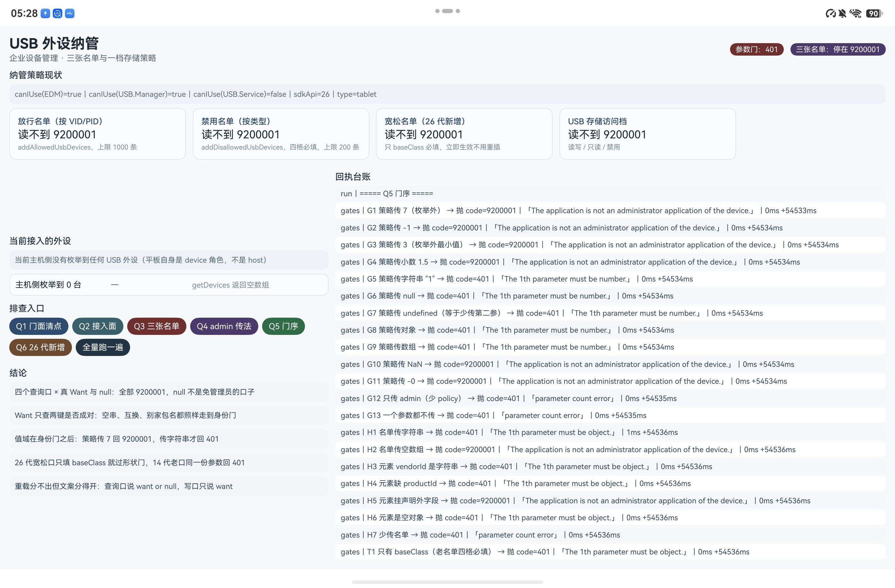Image resolution: width=895 pixels, height=588 pixels.
Task: Tap the 主机侧枚举到 0 台 row
Action: click(169, 285)
